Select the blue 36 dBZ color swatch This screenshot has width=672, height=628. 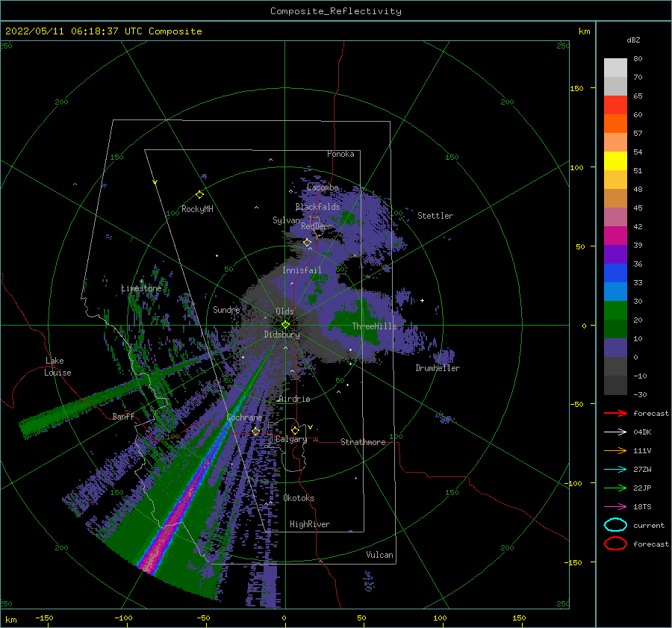click(x=615, y=273)
